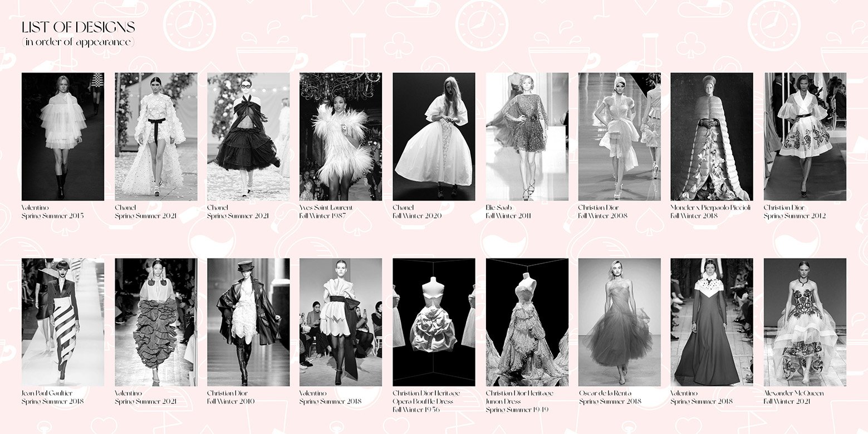868x434 pixels.
Task: Open the Jean Paul Gaultier striped skirt photo
Action: pyautogui.click(x=63, y=322)
